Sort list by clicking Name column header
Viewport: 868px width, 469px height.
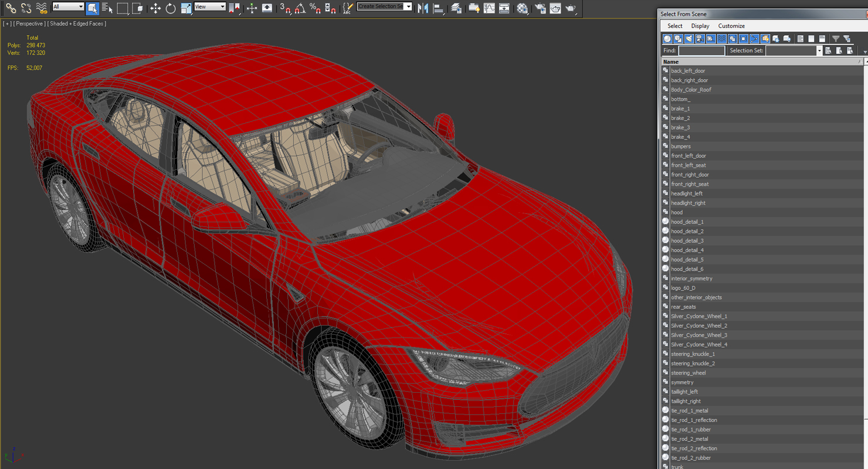tap(762, 62)
